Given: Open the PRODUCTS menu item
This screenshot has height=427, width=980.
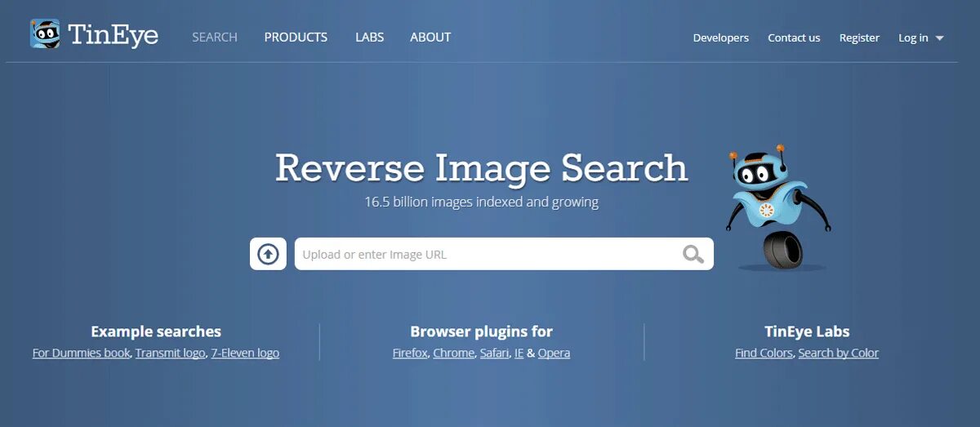Looking at the screenshot, I should (x=296, y=37).
